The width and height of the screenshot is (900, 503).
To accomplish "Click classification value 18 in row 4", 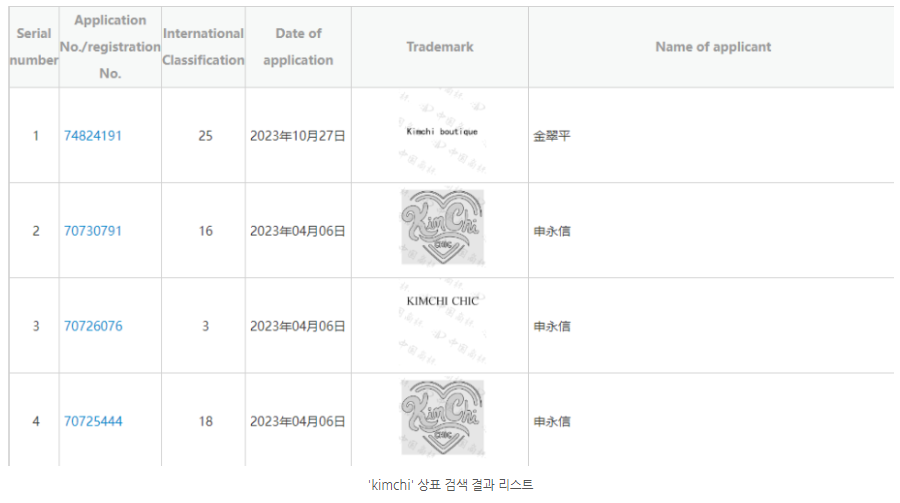I will click(205, 421).
